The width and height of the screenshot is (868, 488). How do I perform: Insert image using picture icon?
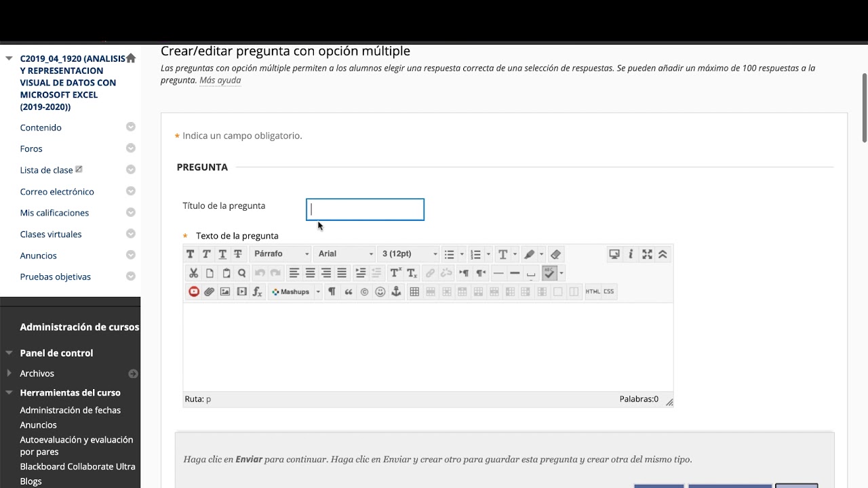click(x=225, y=291)
